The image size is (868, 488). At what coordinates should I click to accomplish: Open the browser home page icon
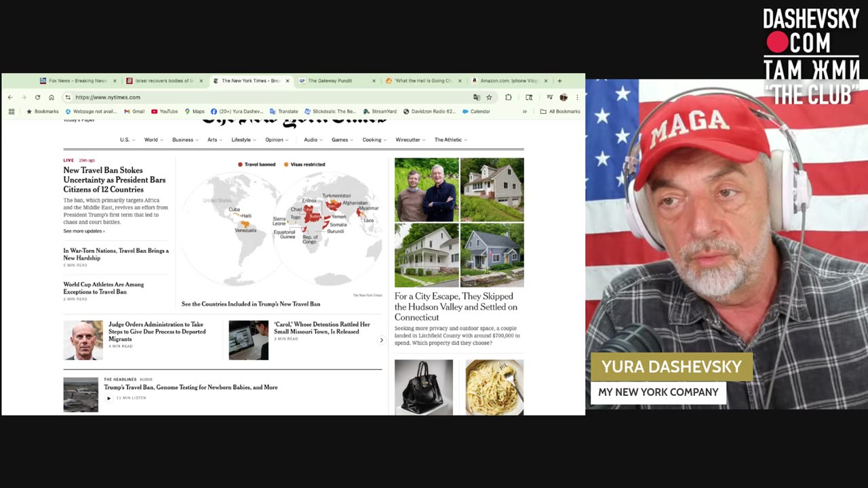pos(52,98)
